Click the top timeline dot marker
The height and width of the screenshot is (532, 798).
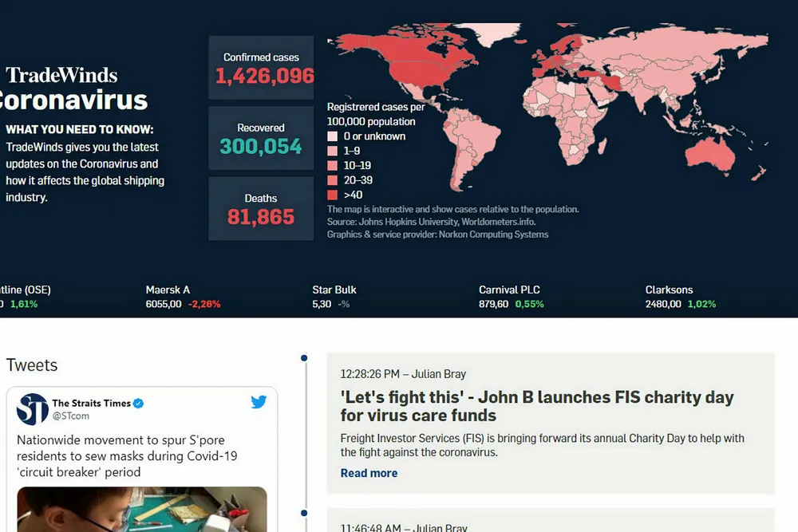tap(304, 358)
